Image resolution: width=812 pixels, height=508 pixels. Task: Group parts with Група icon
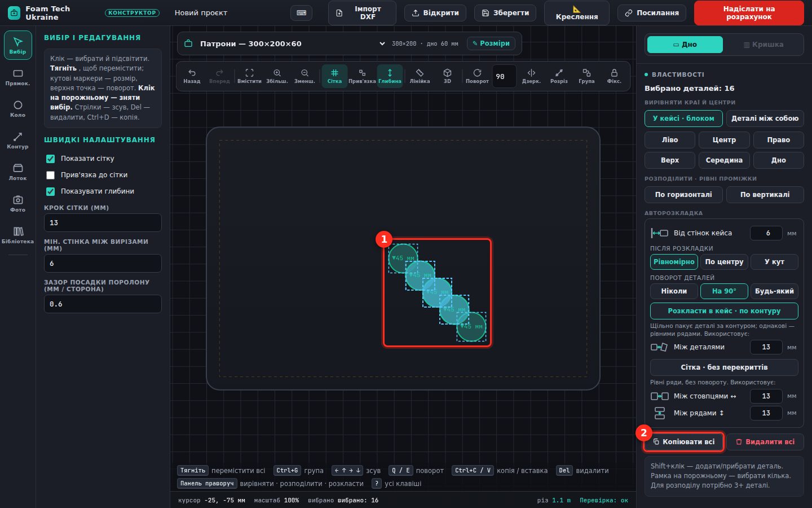click(x=586, y=76)
